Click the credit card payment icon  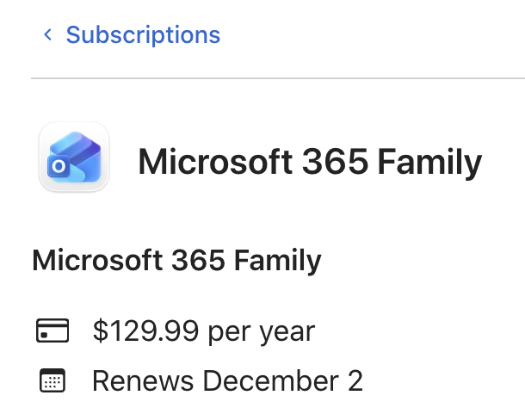coord(52,330)
